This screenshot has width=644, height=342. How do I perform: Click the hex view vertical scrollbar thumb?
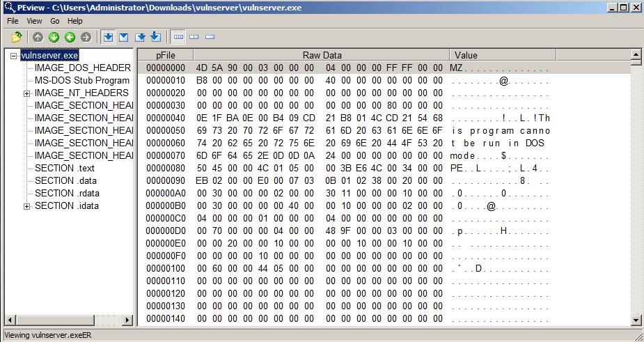pyautogui.click(x=636, y=63)
